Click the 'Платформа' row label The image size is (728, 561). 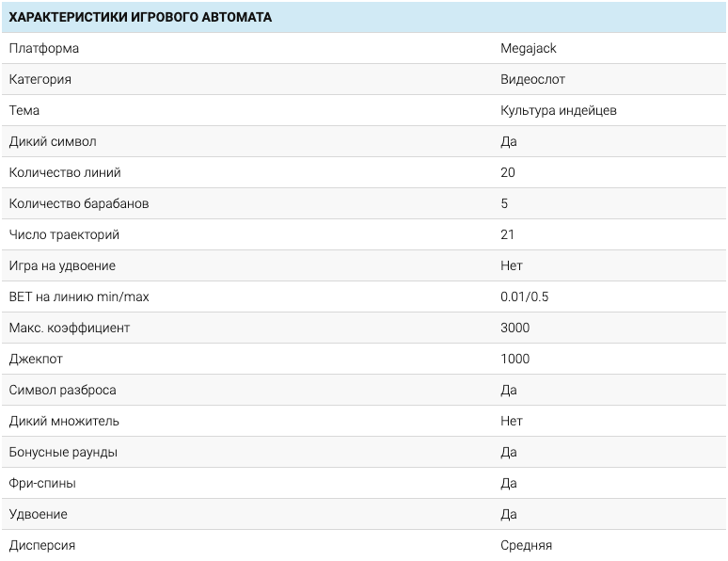point(44,48)
